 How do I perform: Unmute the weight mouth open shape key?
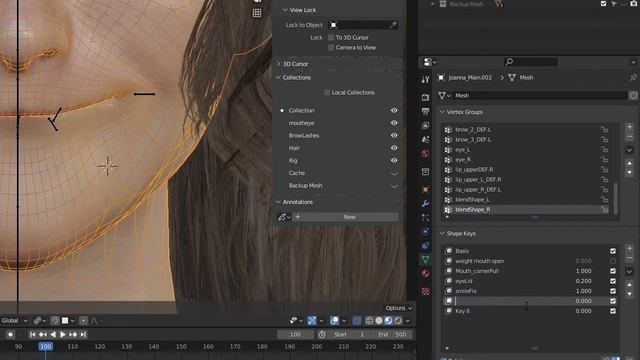(x=613, y=261)
